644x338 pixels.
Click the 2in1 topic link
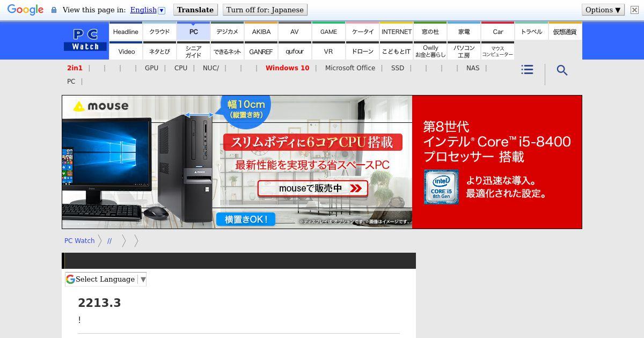pos(75,68)
